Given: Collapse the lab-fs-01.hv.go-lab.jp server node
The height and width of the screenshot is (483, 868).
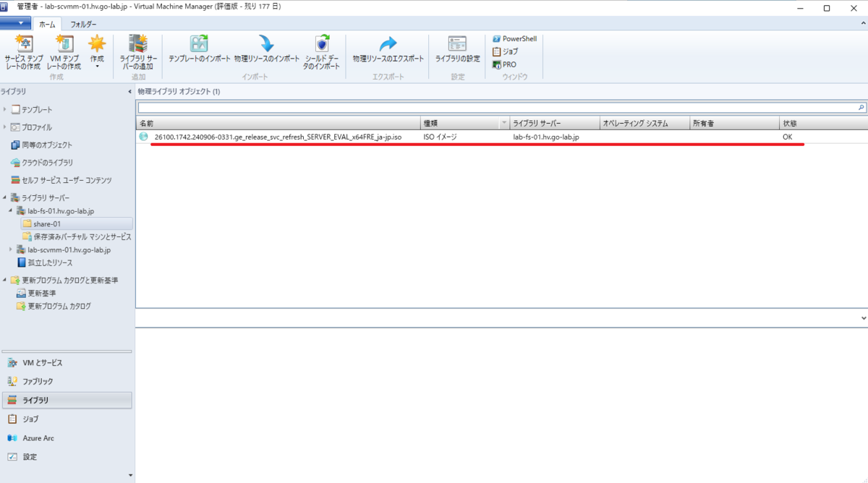Looking at the screenshot, I should [11, 210].
